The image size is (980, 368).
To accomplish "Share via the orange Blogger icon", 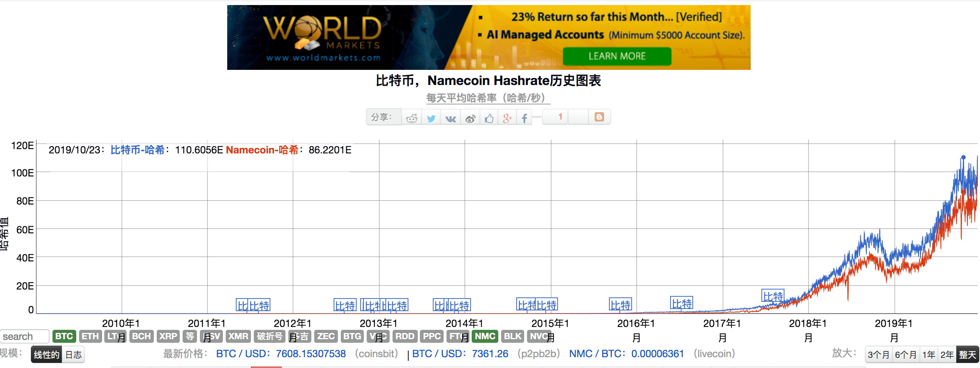I will pos(599,117).
